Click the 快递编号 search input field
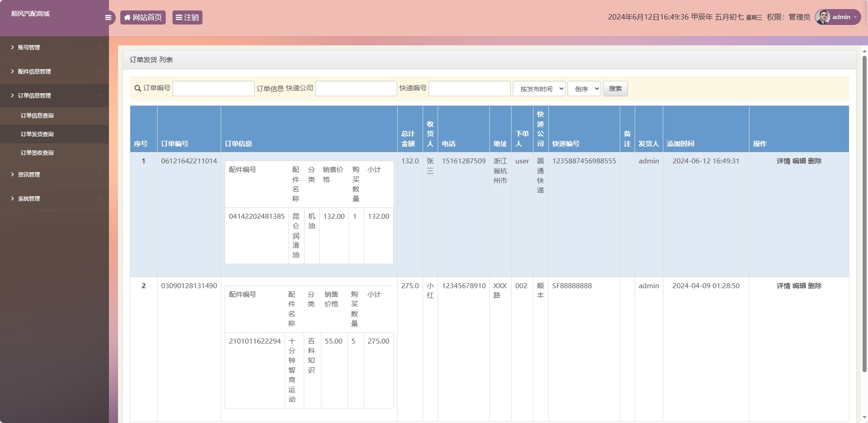 tap(469, 89)
